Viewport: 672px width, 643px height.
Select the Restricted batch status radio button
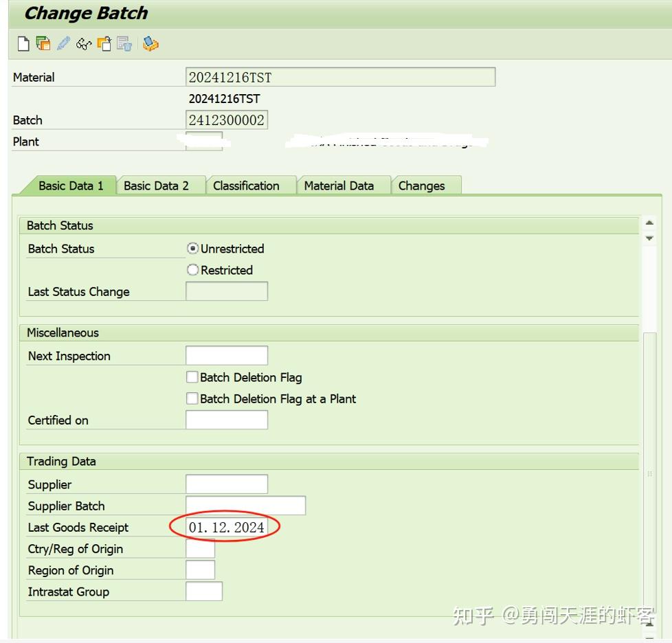point(193,270)
